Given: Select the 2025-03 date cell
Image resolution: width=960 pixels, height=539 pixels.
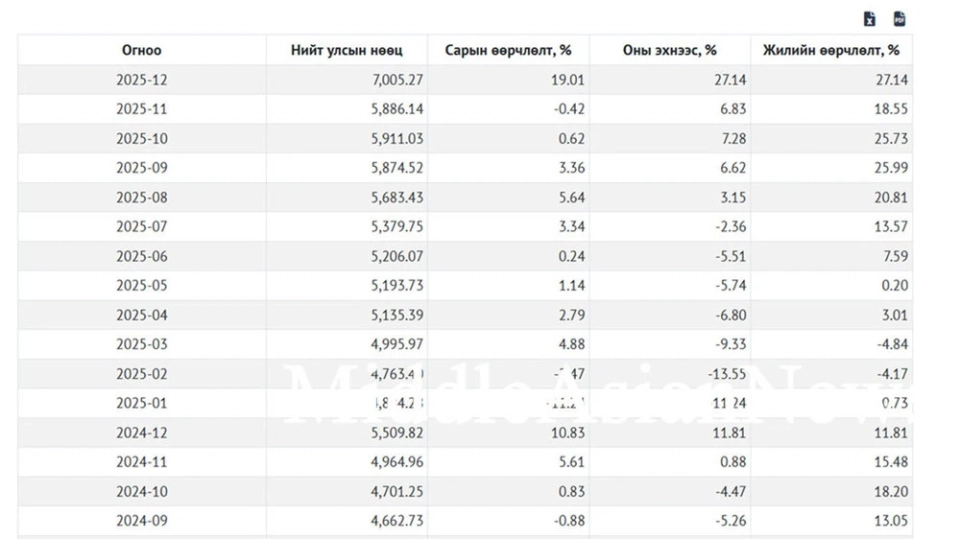Looking at the screenshot, I should [141, 344].
